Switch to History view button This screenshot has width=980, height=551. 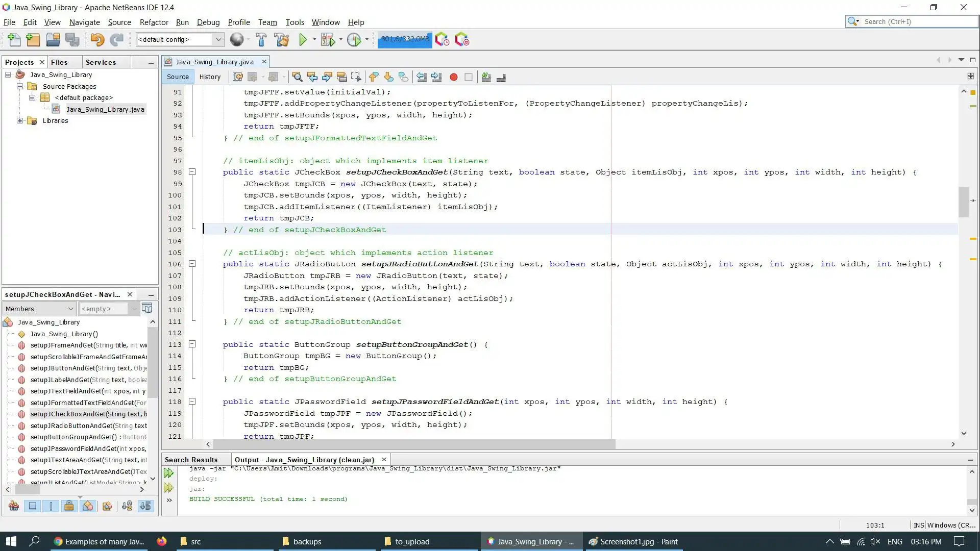(x=210, y=77)
